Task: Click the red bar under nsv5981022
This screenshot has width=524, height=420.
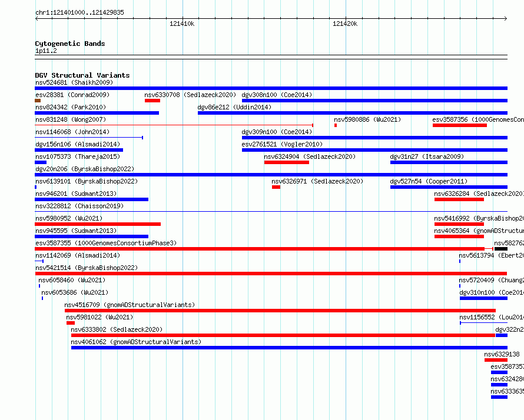Action: (71, 323)
